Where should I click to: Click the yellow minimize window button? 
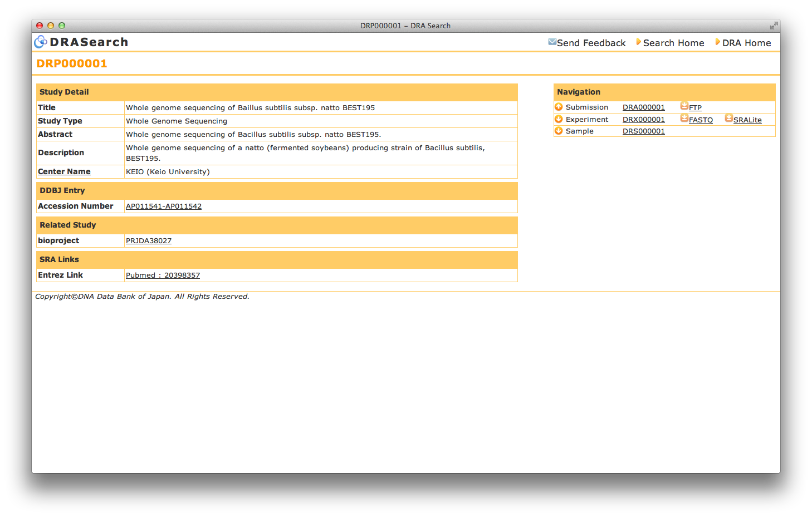pos(51,26)
